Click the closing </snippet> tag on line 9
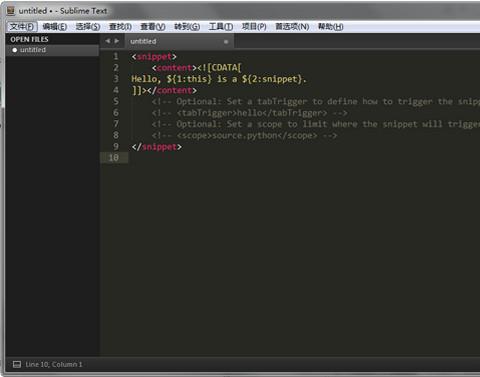Image resolution: width=480 pixels, height=377 pixels. pos(157,147)
